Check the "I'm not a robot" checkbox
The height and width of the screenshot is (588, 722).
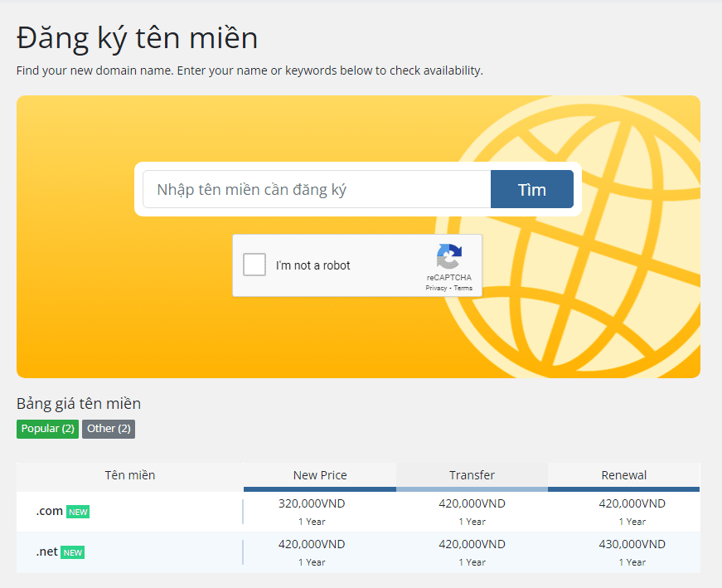[x=254, y=265]
